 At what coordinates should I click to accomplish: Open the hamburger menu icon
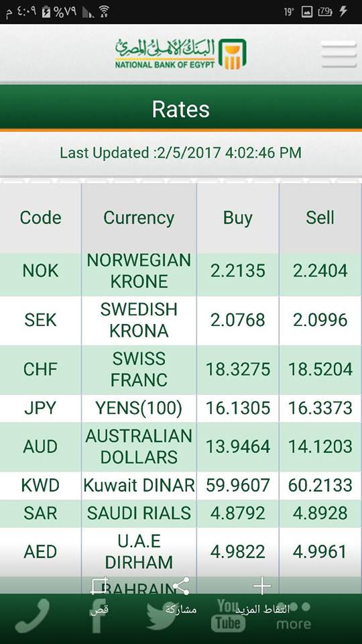[x=339, y=54]
